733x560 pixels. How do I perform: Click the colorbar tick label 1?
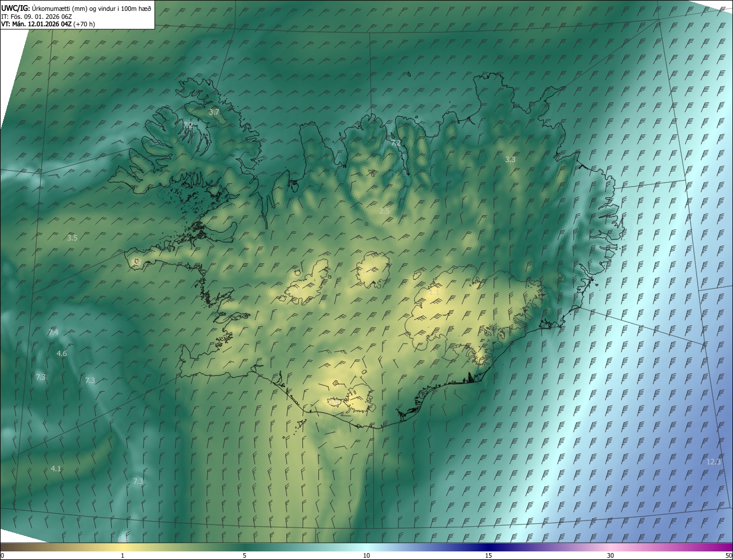[x=123, y=555]
